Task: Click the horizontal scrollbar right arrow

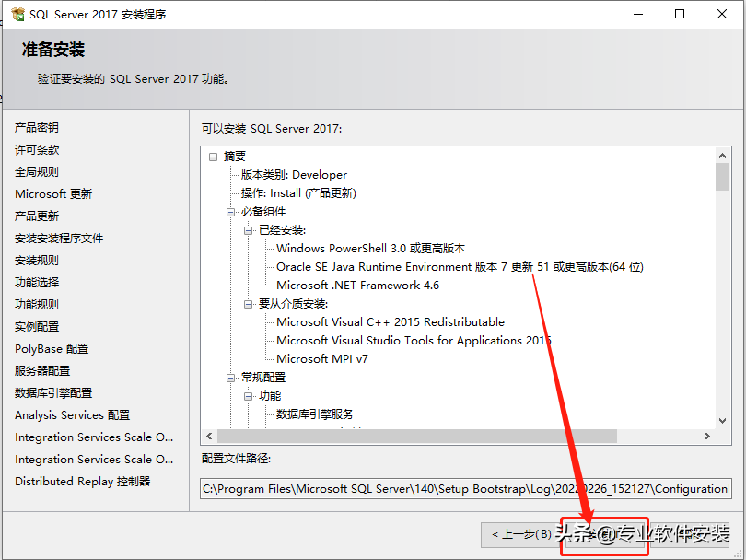Action: 707,436
